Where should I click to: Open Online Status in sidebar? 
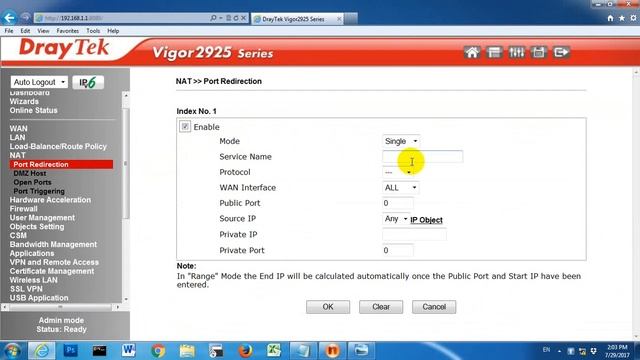tap(33, 111)
